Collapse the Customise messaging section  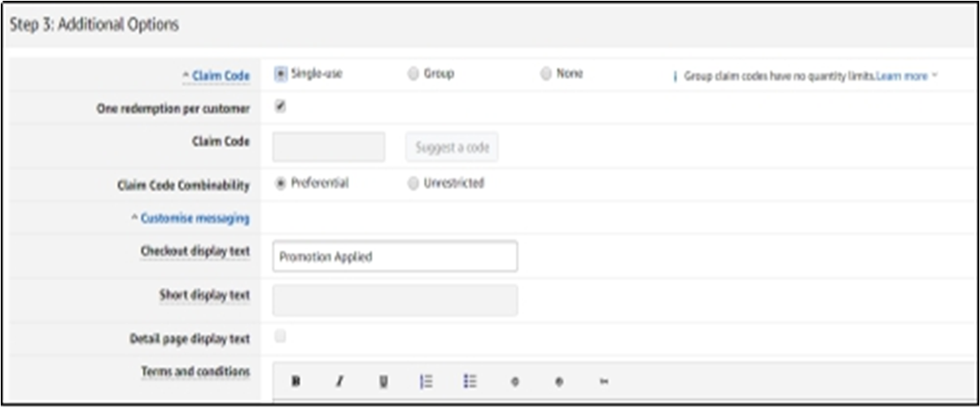click(x=190, y=218)
